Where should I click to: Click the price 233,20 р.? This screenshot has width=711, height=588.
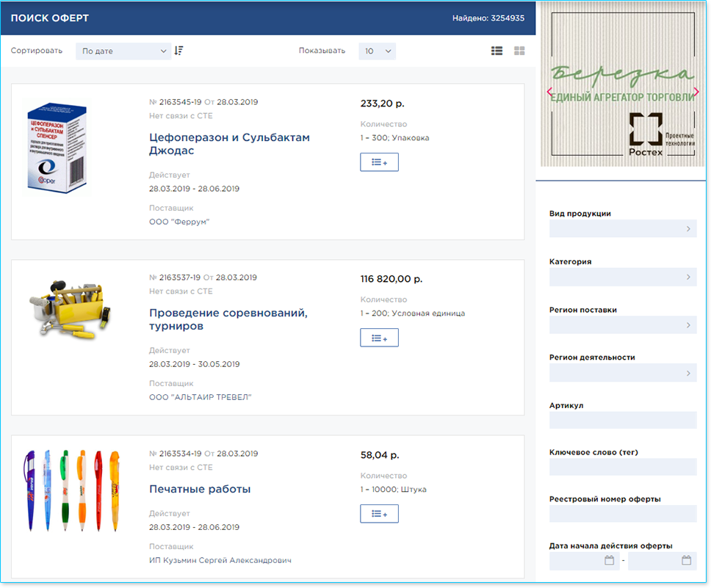(382, 104)
